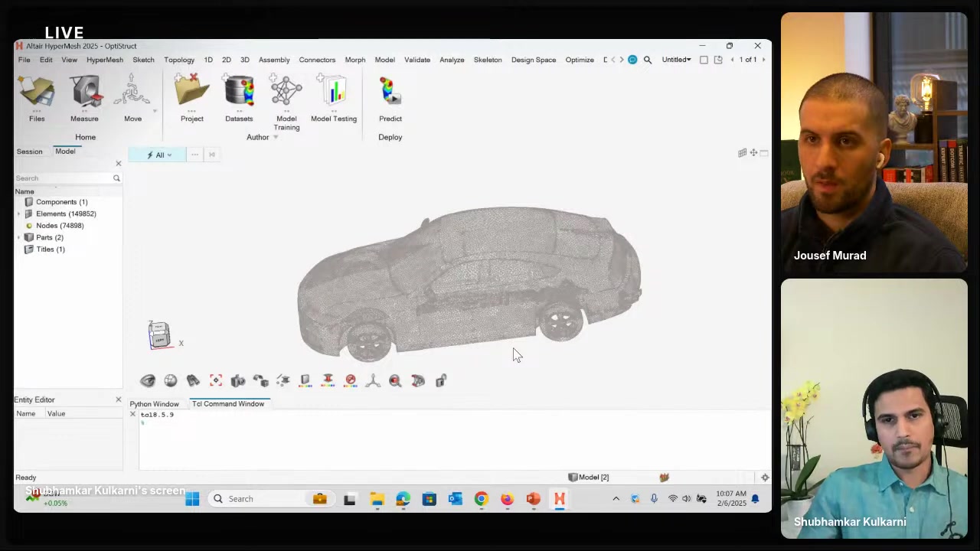Screen dimensions: 980x551
Task: Click the Datasets ribbon icon
Action: pyautogui.click(x=239, y=93)
